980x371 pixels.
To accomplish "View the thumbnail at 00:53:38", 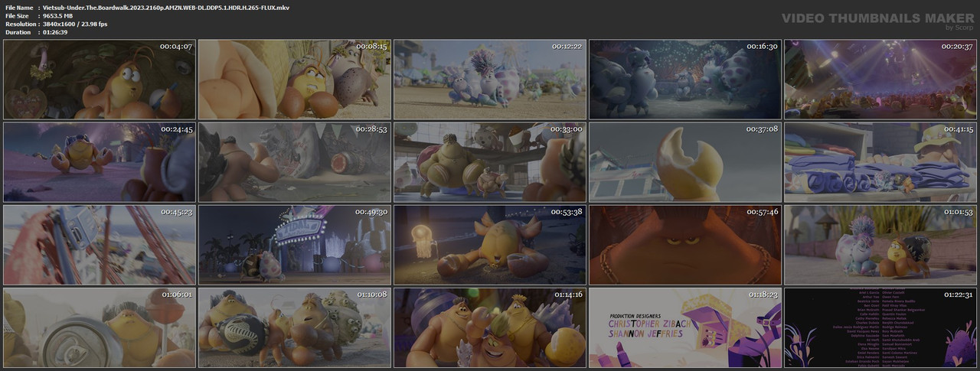I will pos(490,245).
